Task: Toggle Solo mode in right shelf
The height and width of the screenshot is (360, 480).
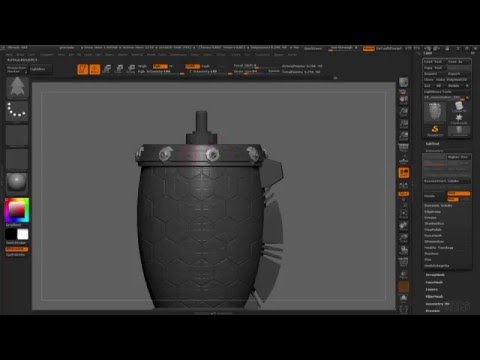Action: [404, 298]
